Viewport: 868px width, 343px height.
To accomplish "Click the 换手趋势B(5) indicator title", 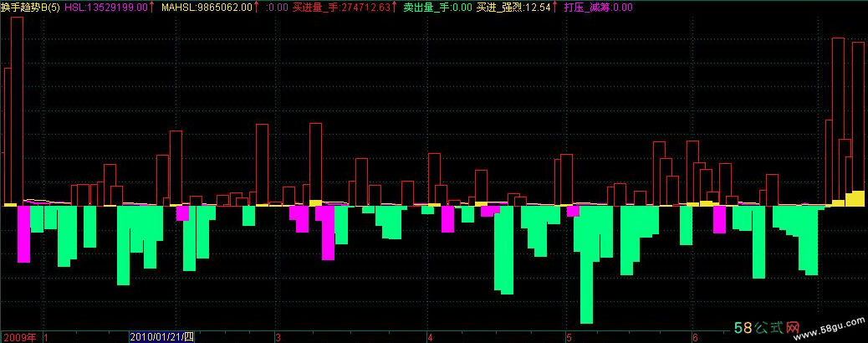I will [30, 7].
